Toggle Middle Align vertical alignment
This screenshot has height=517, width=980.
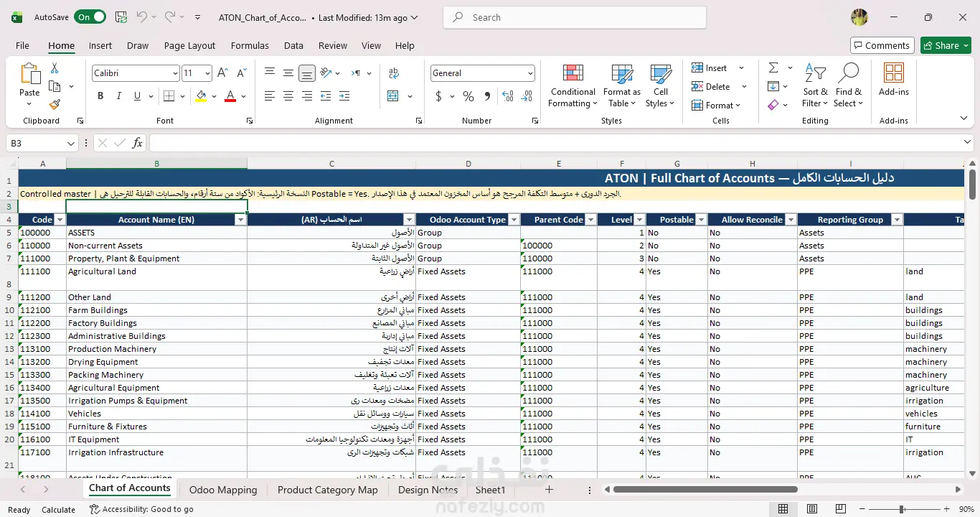coord(288,73)
